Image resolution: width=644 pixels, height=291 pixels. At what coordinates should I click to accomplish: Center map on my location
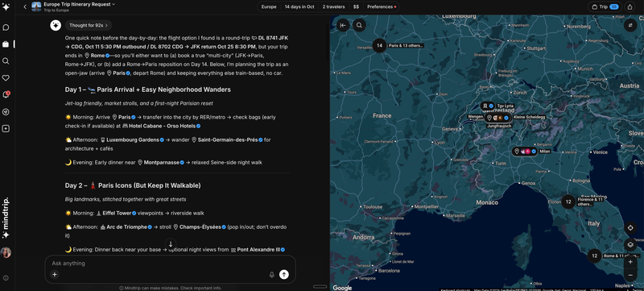(x=630, y=227)
